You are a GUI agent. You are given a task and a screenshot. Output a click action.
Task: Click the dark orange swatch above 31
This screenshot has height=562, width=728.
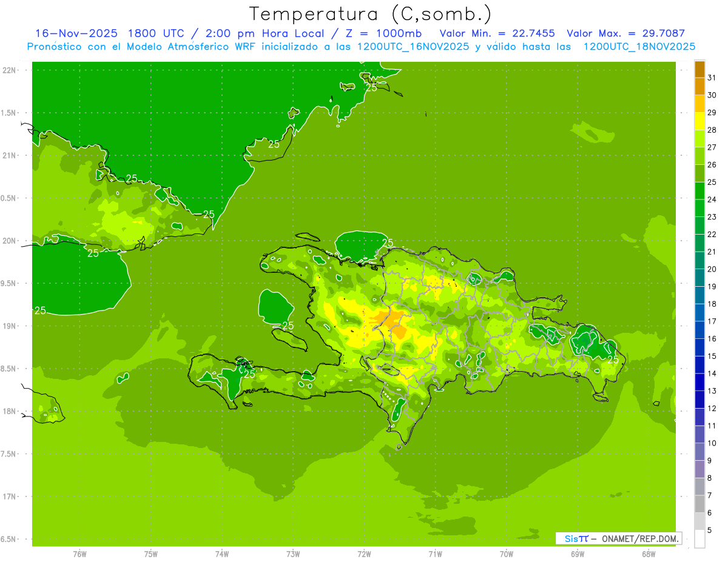(x=699, y=69)
